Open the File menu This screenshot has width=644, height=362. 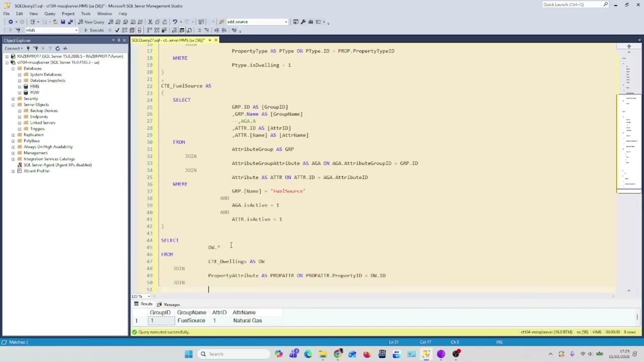(7, 14)
